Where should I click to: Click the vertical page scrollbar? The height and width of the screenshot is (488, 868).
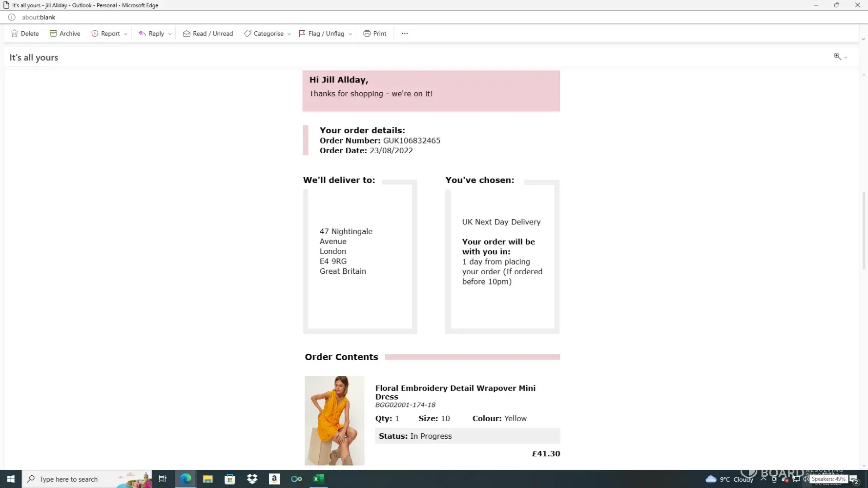(x=863, y=230)
